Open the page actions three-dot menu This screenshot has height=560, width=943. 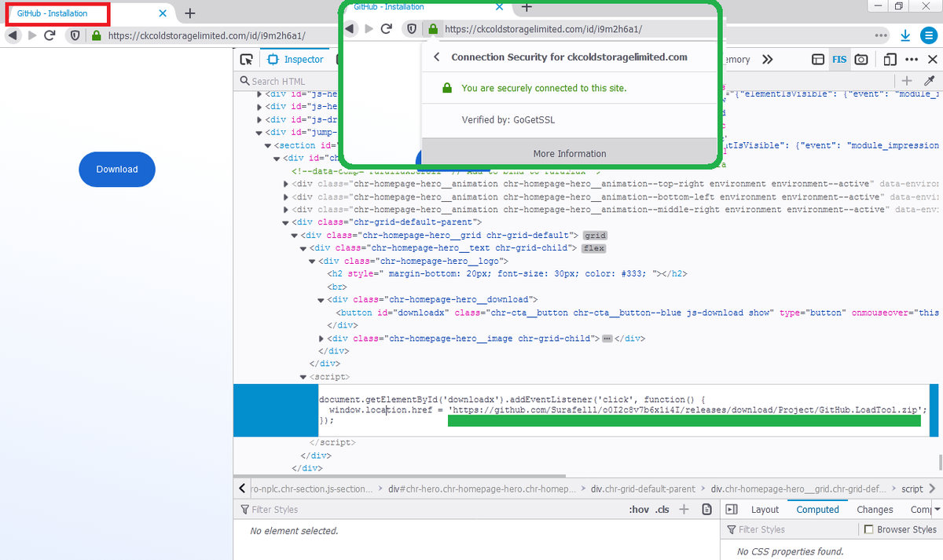click(881, 35)
